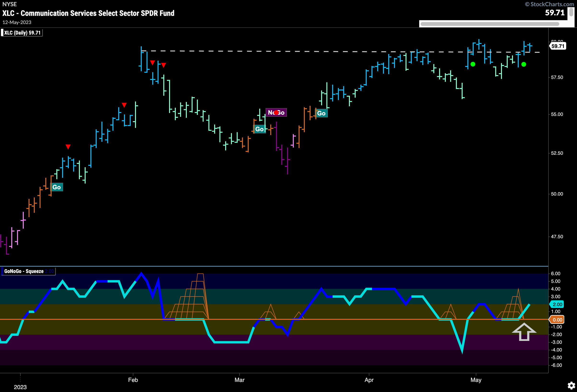Click the -6.00 squeeze axis label

tap(556, 365)
